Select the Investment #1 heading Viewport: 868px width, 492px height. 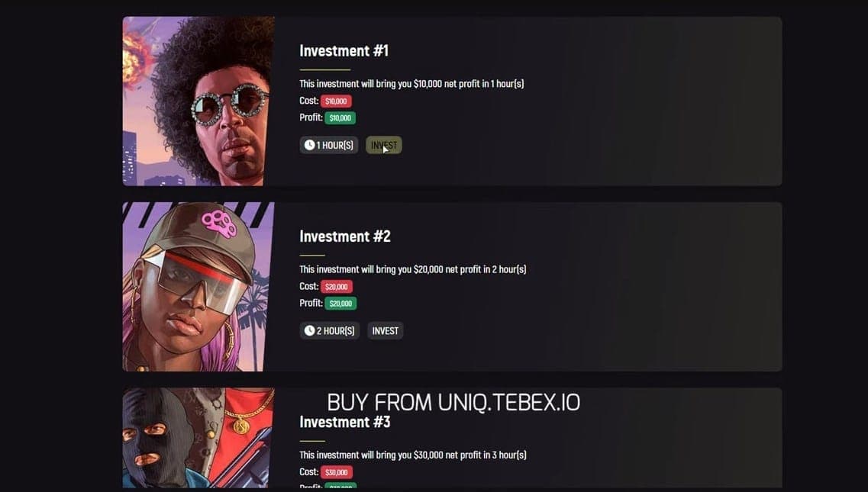pos(344,51)
